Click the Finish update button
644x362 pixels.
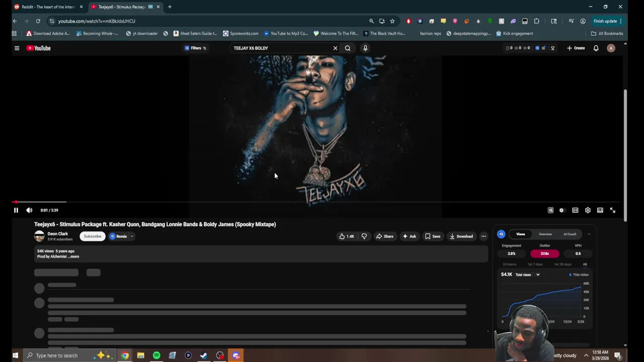(608, 21)
